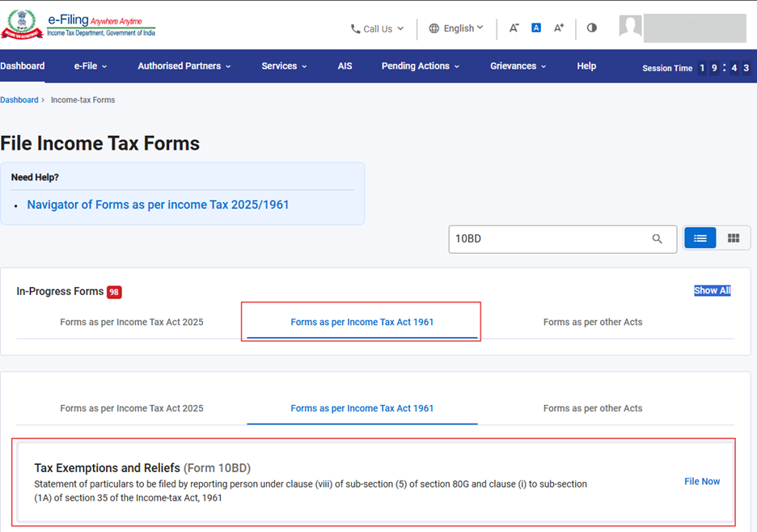Switch to list view layout
This screenshot has height=532, width=757.
pos(700,238)
